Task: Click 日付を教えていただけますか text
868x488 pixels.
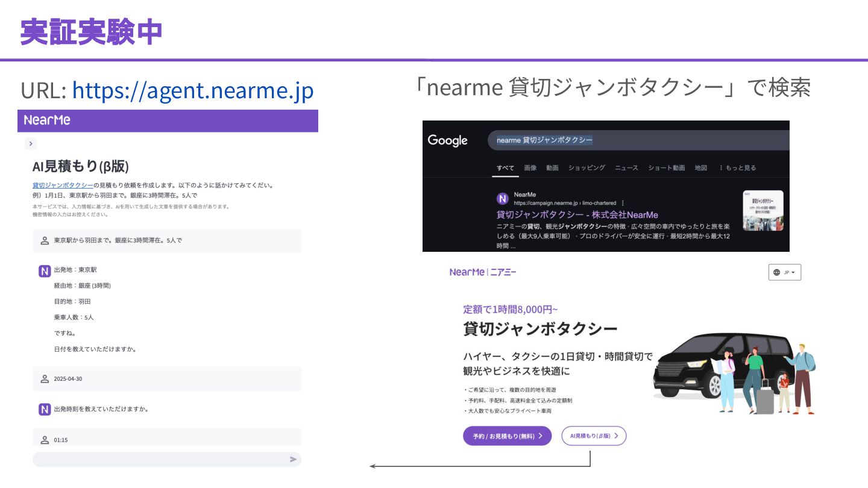Action: (95, 349)
